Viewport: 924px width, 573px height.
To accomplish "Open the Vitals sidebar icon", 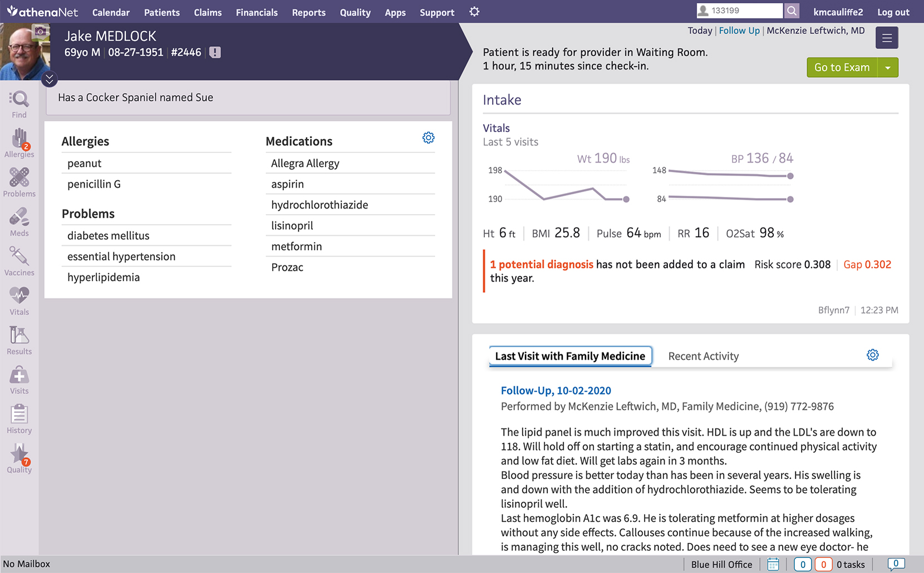I will (x=19, y=302).
